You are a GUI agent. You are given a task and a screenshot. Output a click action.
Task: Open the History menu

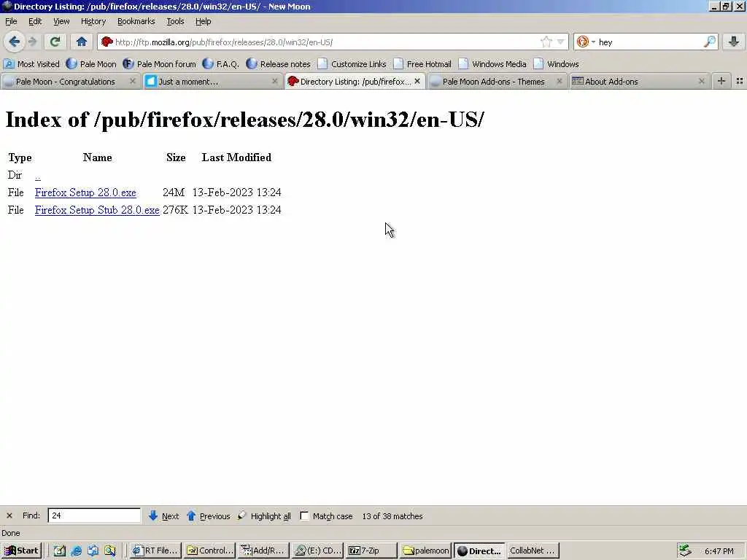pyautogui.click(x=93, y=21)
